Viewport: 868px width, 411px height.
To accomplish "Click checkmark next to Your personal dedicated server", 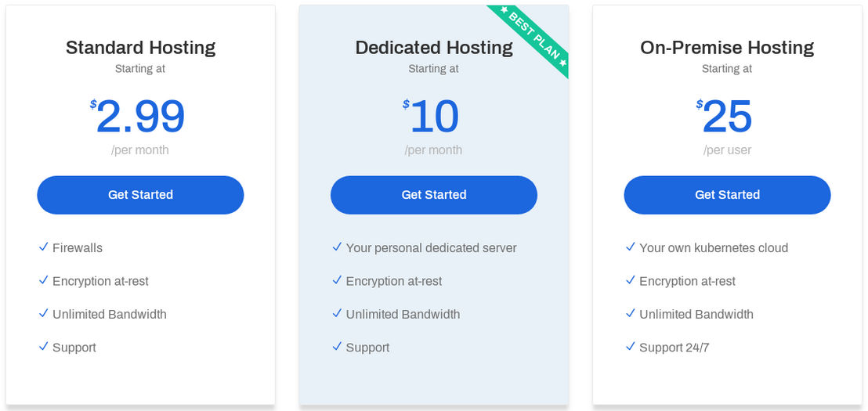I will coord(337,247).
